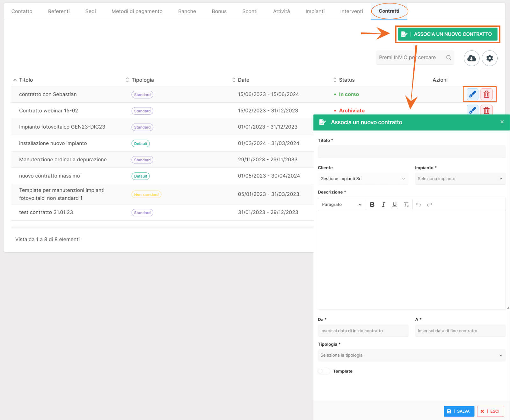
Task: Redo change in description editor
Action: point(429,205)
